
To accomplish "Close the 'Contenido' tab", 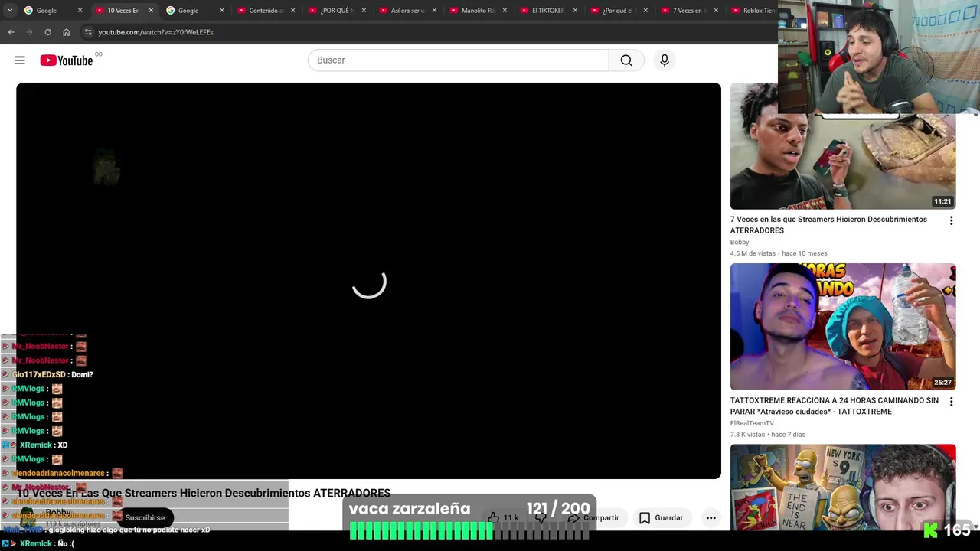I will pos(292,11).
